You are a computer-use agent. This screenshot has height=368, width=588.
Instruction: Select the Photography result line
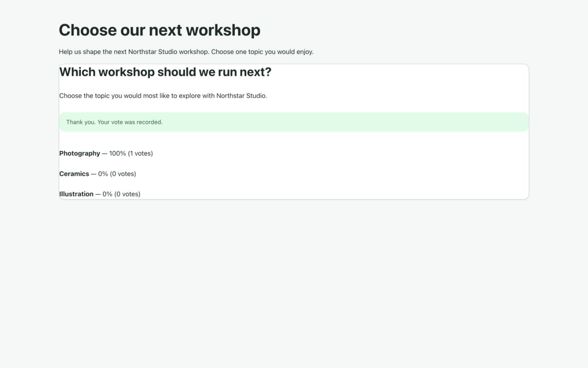pyautogui.click(x=106, y=153)
